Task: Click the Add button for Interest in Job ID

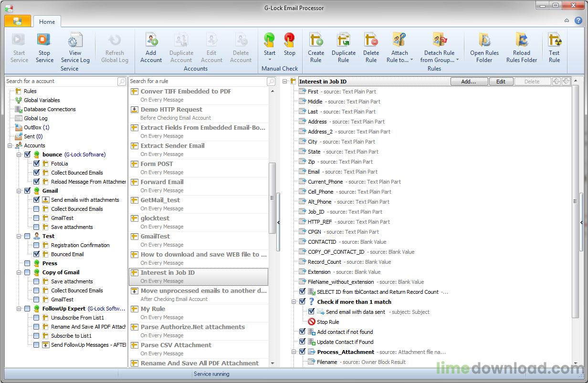Action: [469, 81]
